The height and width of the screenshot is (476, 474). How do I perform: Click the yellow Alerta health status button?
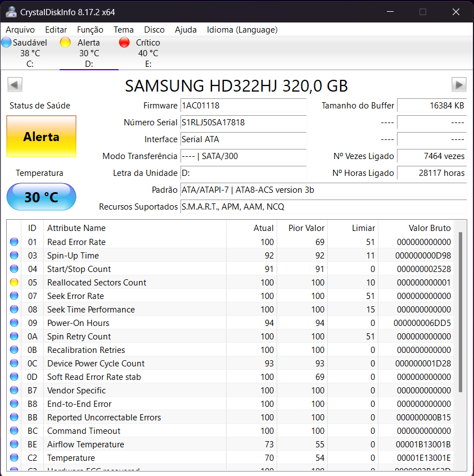click(x=41, y=137)
